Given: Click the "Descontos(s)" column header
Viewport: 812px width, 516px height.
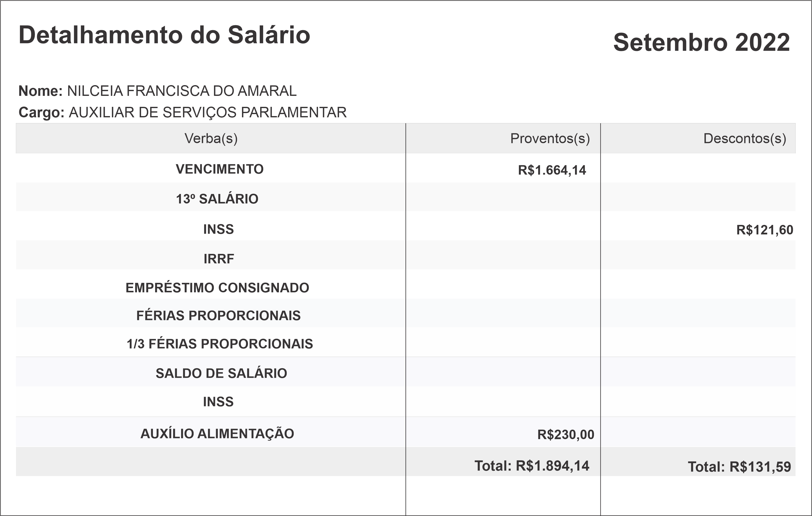Looking at the screenshot, I should tap(745, 138).
